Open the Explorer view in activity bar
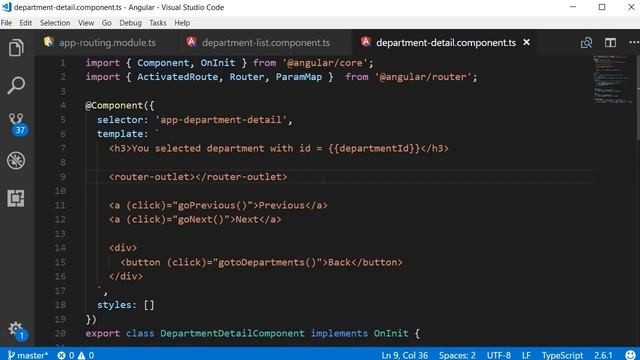Viewport: 640px width, 360px height. click(x=16, y=48)
